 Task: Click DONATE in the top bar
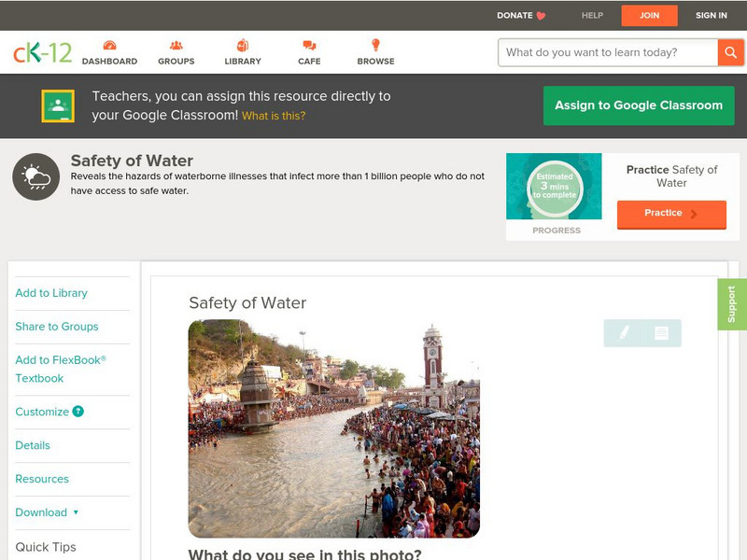[514, 16]
